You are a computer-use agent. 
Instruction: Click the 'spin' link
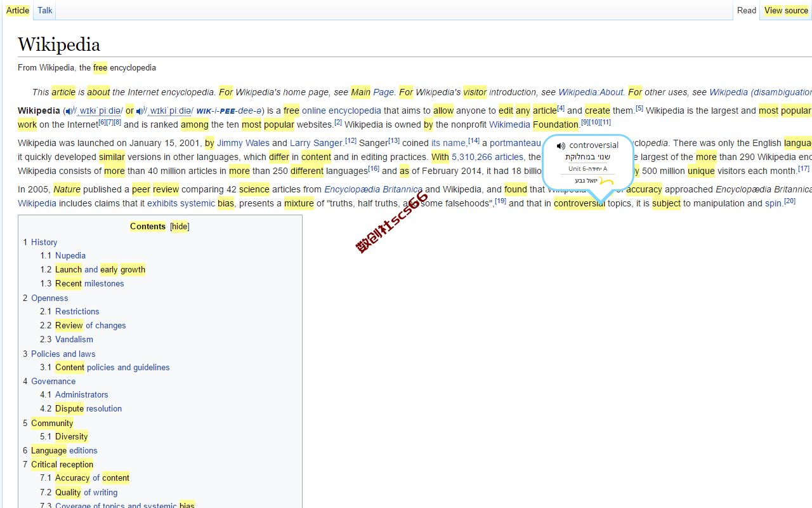pyautogui.click(x=773, y=203)
